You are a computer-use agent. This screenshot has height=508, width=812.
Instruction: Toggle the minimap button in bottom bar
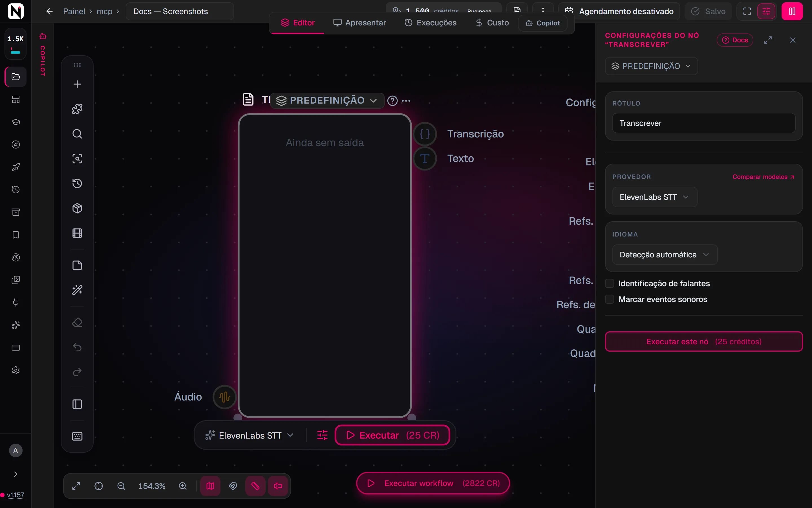click(210, 486)
